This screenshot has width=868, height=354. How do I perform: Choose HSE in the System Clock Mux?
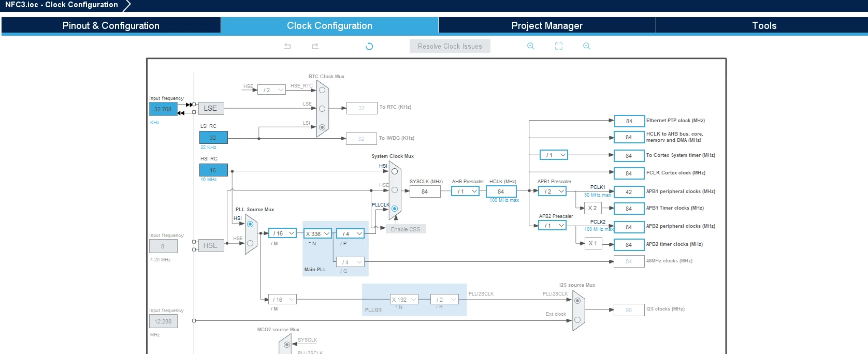(x=395, y=190)
